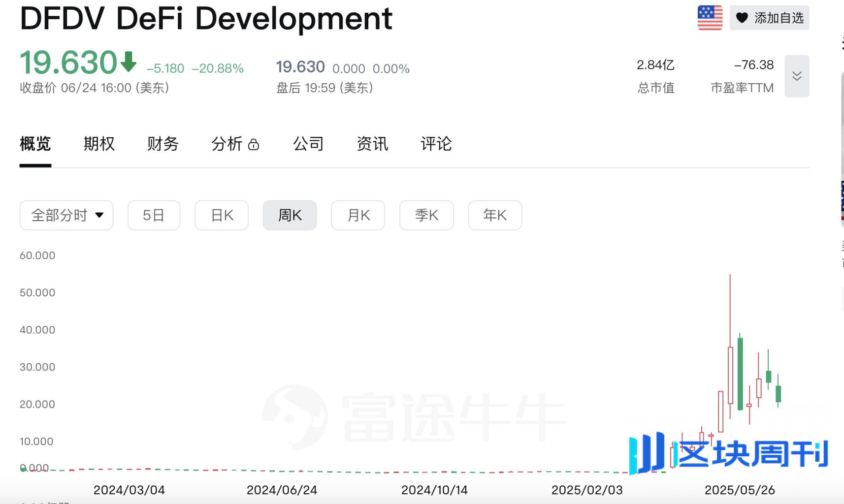Click the 2024/06/24 date axis label
Image resolution: width=844 pixels, height=504 pixels.
click(282, 490)
